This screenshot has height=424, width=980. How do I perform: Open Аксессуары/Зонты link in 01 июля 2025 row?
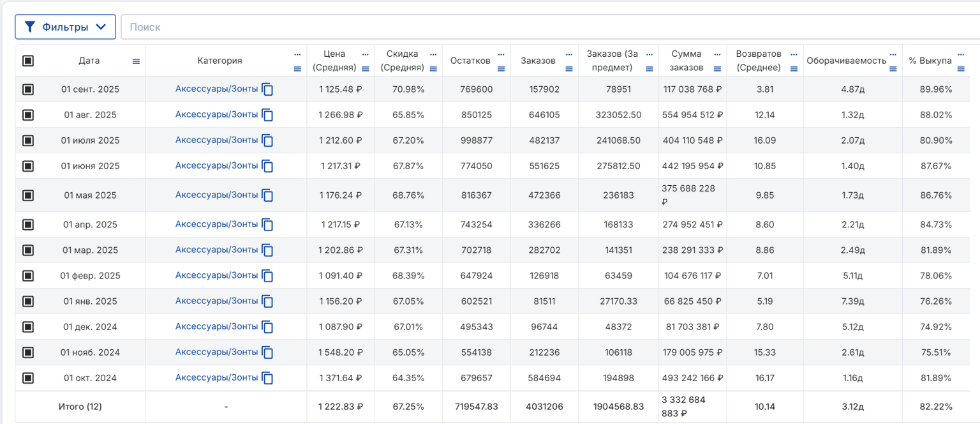click(x=217, y=140)
